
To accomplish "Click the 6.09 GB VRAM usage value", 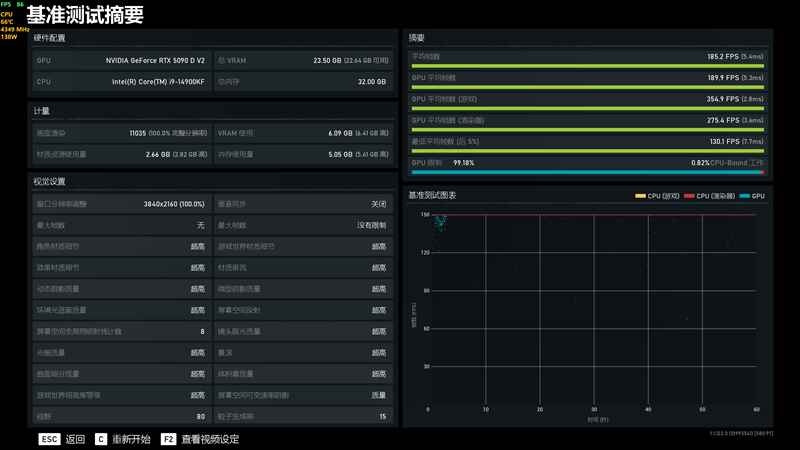I will coord(340,133).
